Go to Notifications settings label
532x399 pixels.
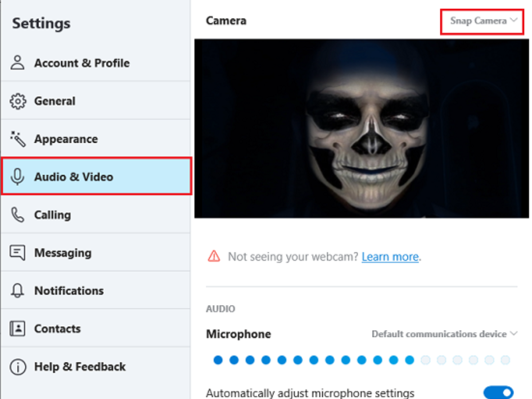69,291
